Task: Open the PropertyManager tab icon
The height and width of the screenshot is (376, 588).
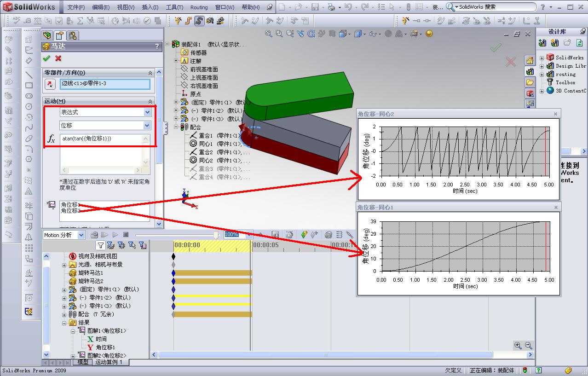Action: [x=60, y=35]
